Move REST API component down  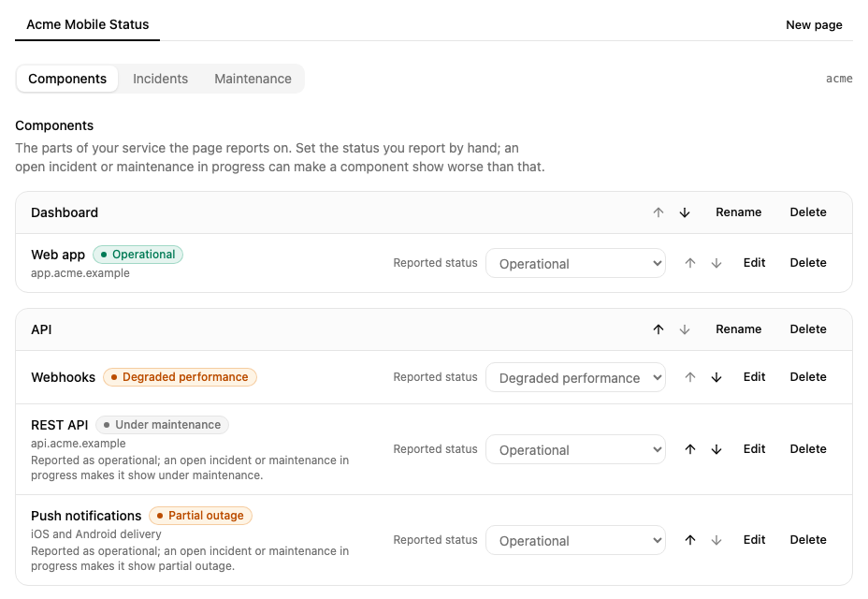[x=716, y=449]
